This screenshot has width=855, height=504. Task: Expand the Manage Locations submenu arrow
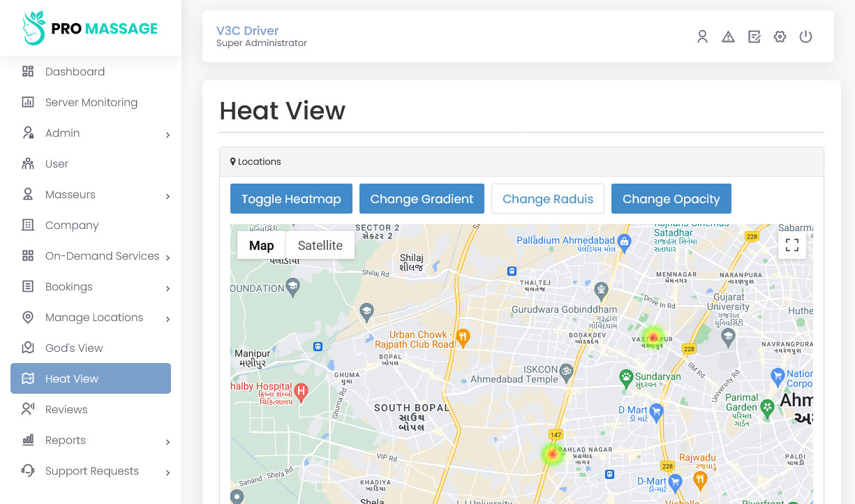point(168,319)
